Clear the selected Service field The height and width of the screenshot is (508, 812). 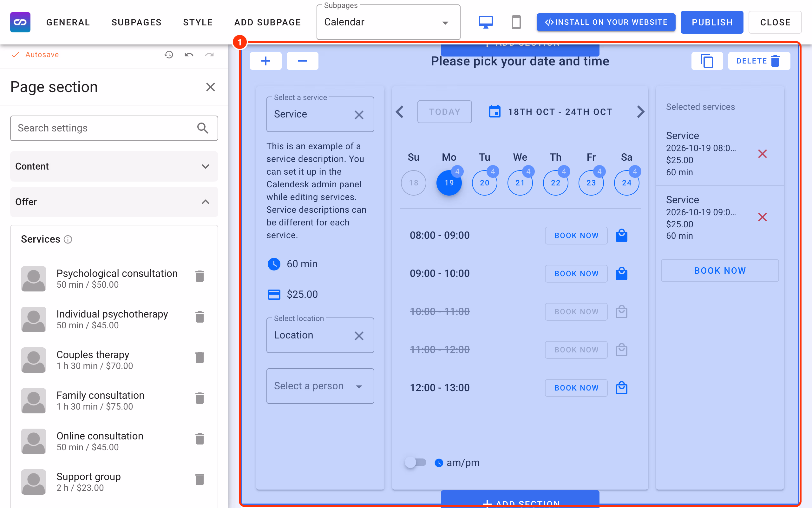click(359, 115)
